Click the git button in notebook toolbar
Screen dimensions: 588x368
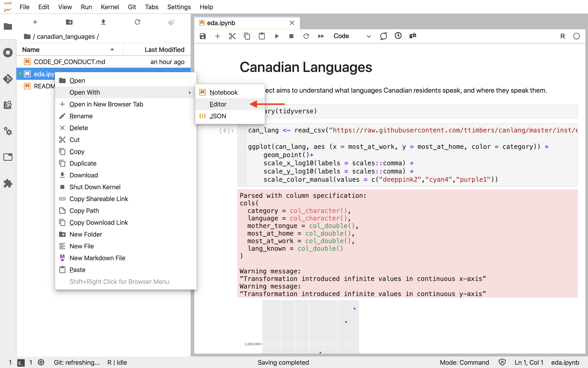coord(413,35)
